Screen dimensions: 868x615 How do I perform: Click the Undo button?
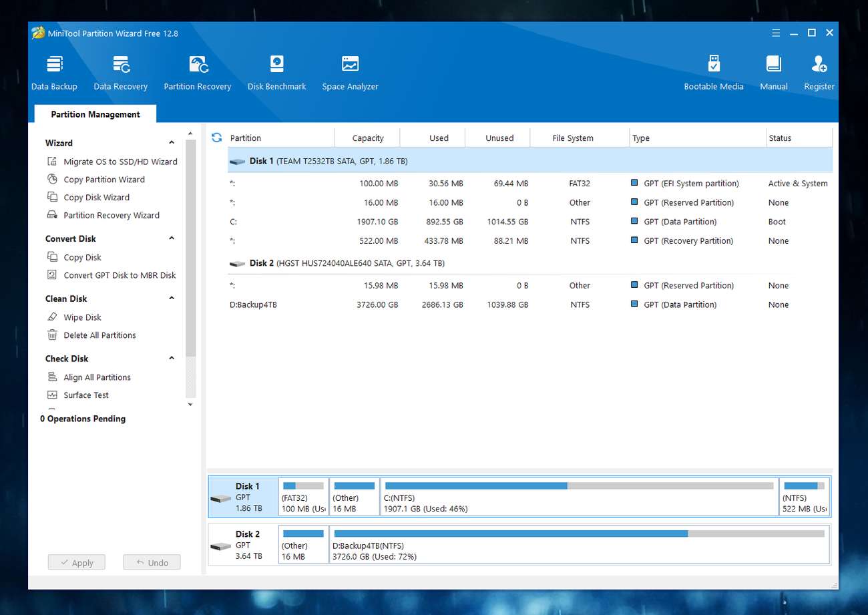[x=152, y=562]
